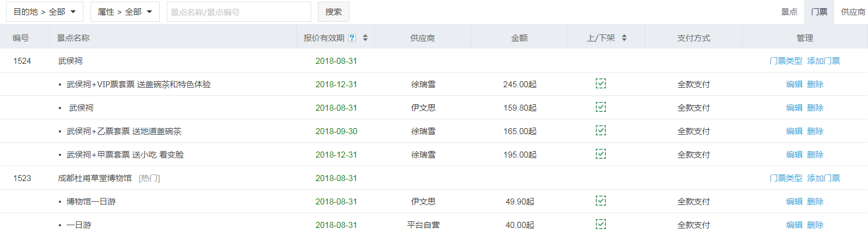868x235 pixels.
Task: Toggle shelf status for 武侯祠 159.80 ticket
Action: tap(601, 107)
